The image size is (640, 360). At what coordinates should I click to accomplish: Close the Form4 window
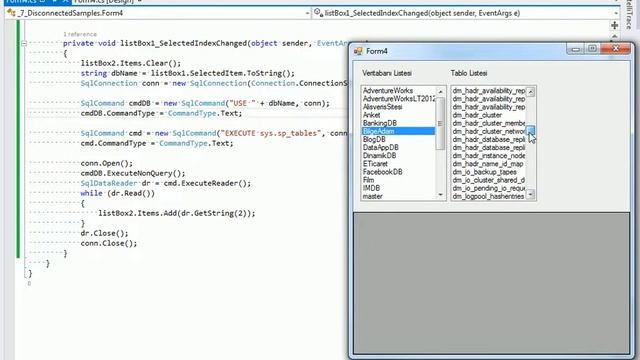click(616, 49)
